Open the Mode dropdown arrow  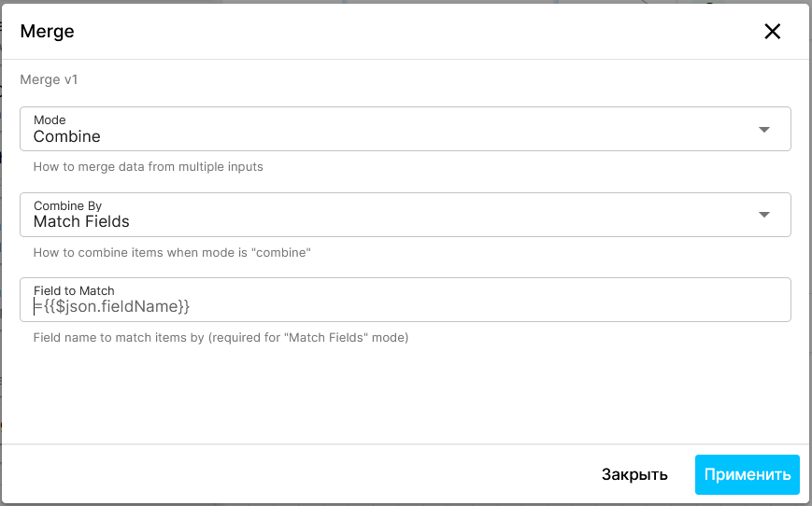763,130
